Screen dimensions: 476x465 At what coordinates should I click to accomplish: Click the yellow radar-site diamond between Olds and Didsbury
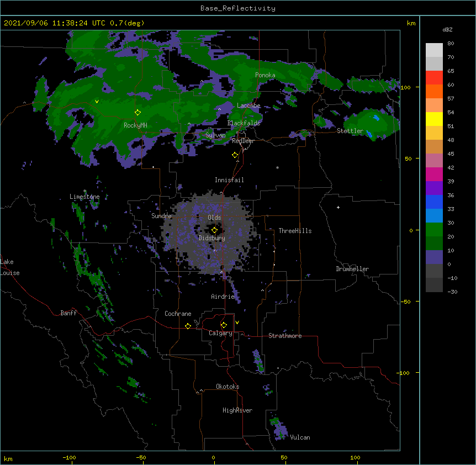[214, 230]
